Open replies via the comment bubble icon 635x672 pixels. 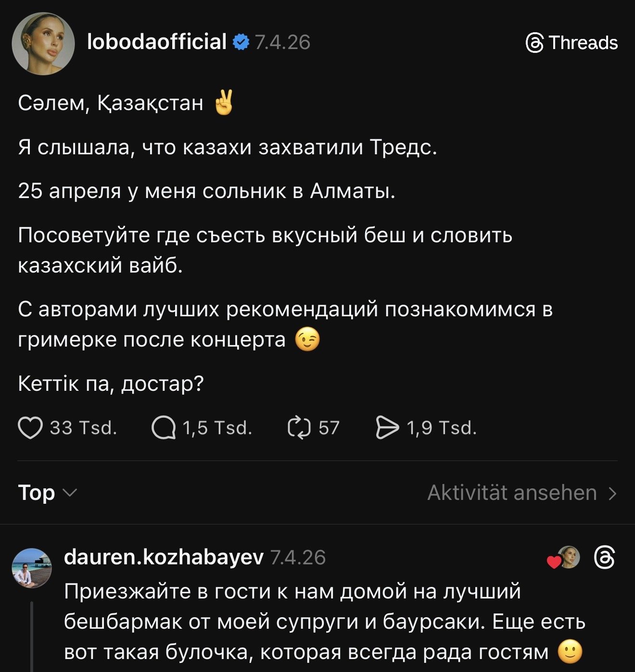pyautogui.click(x=164, y=428)
